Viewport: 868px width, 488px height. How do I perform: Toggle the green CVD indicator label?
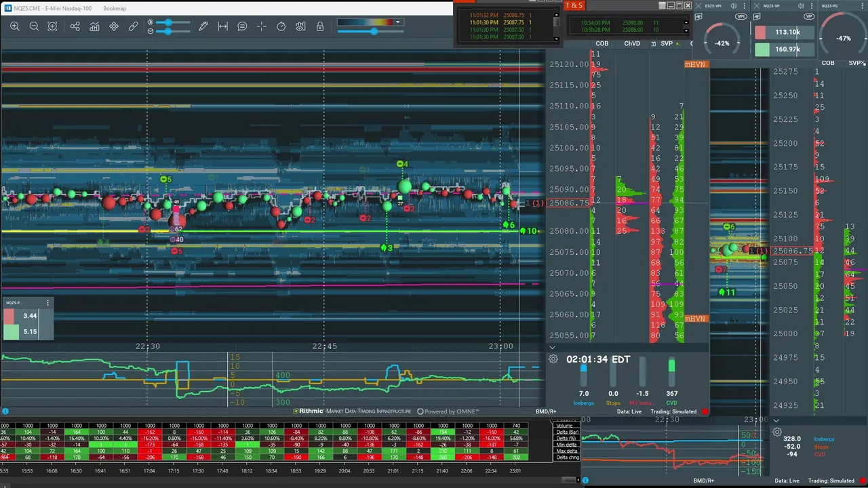671,403
